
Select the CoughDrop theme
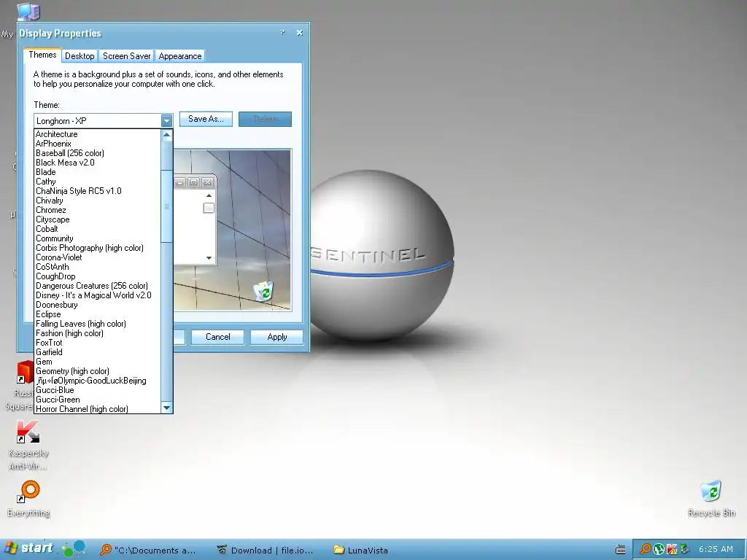coord(98,276)
